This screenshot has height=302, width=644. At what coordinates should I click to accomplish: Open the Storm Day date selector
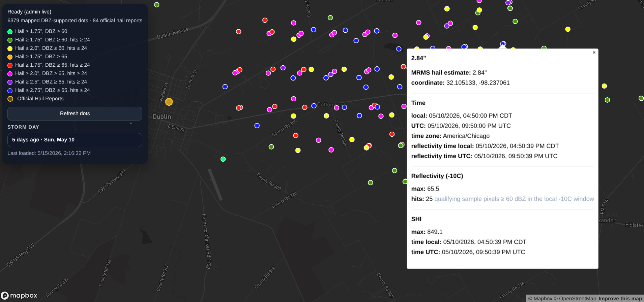[75, 140]
